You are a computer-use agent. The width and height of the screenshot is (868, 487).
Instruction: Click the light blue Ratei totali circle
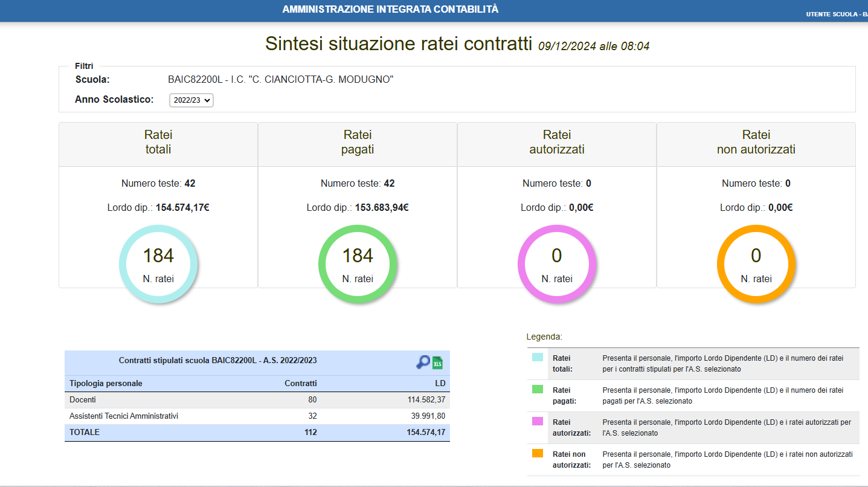point(158,263)
